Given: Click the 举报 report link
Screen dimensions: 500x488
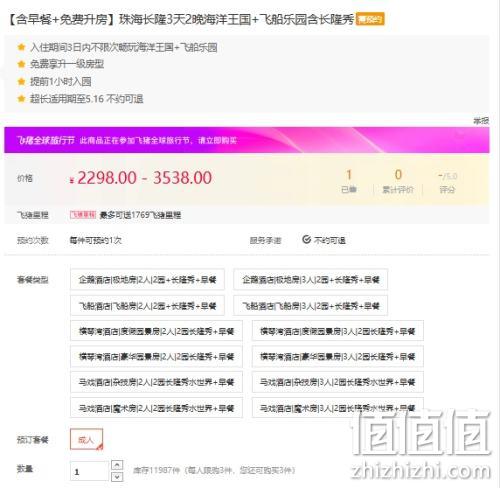Looking at the screenshot, I should coord(481,121).
